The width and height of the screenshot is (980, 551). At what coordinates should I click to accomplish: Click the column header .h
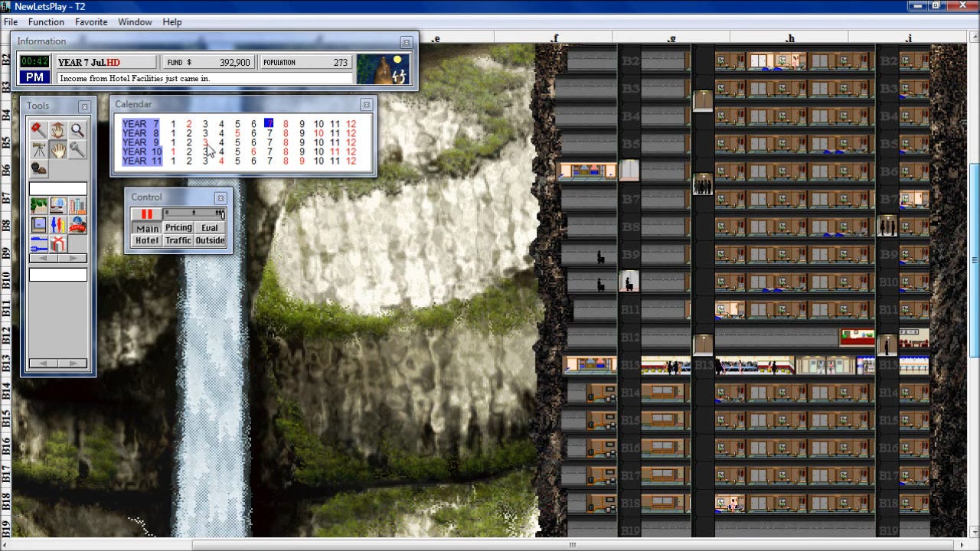789,37
